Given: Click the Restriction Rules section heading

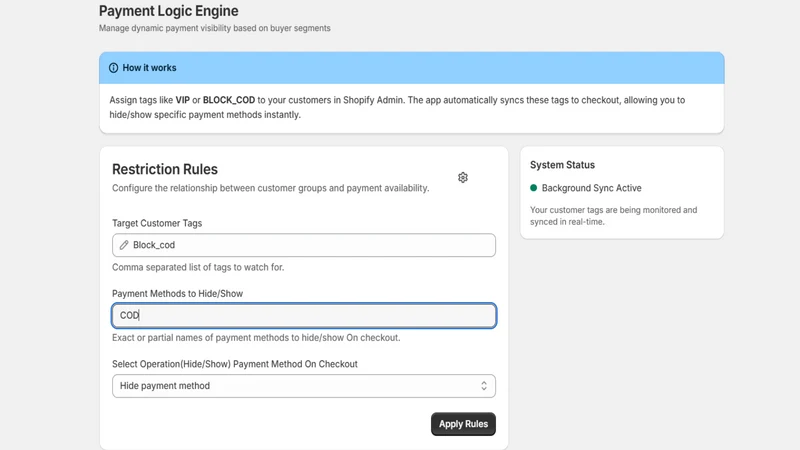Looking at the screenshot, I should [x=165, y=169].
